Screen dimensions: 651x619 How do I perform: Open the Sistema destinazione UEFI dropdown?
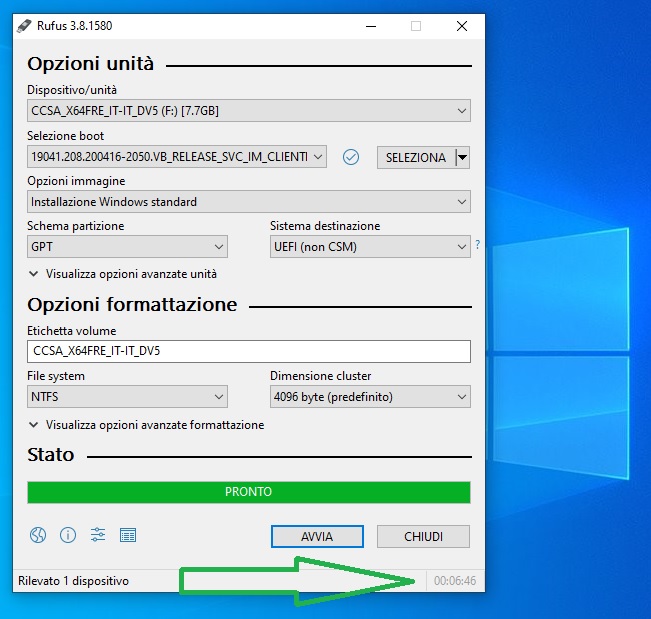click(x=370, y=247)
